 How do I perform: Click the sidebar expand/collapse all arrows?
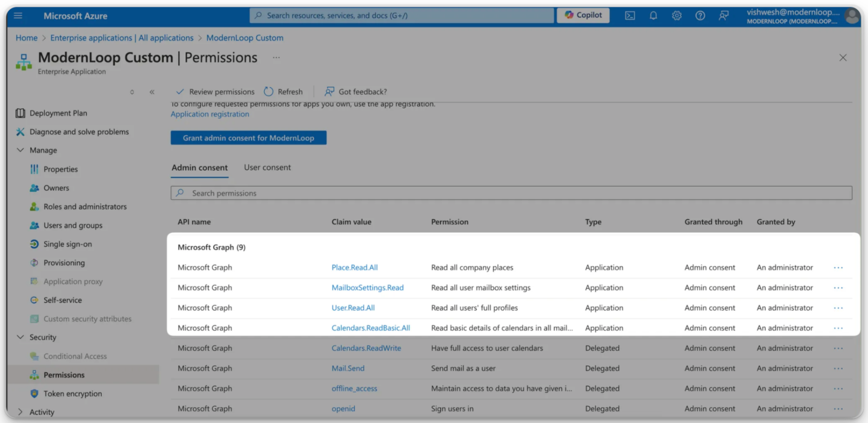pos(132,92)
